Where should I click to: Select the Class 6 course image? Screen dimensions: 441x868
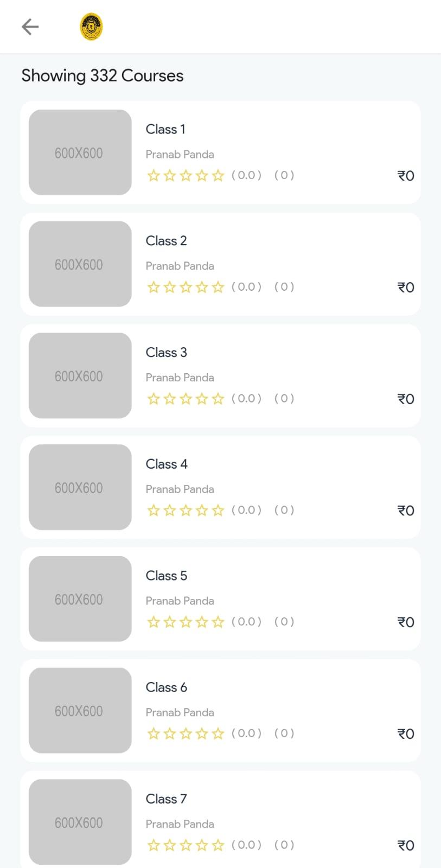(x=80, y=711)
